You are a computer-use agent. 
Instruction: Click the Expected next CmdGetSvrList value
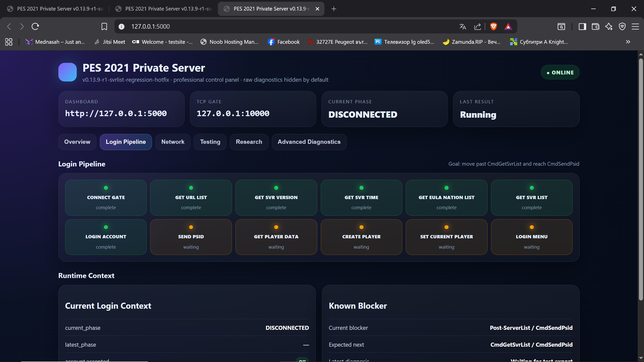(531, 345)
